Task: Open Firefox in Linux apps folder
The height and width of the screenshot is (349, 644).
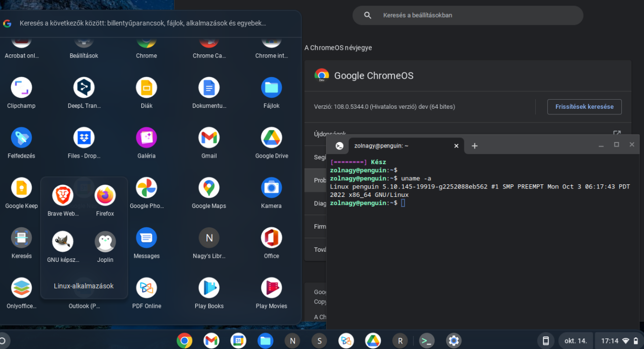Action: pos(105,195)
